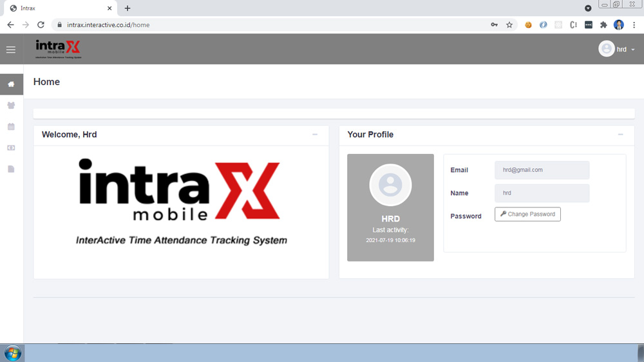Toggle the hamburger sidebar menu

(x=11, y=50)
